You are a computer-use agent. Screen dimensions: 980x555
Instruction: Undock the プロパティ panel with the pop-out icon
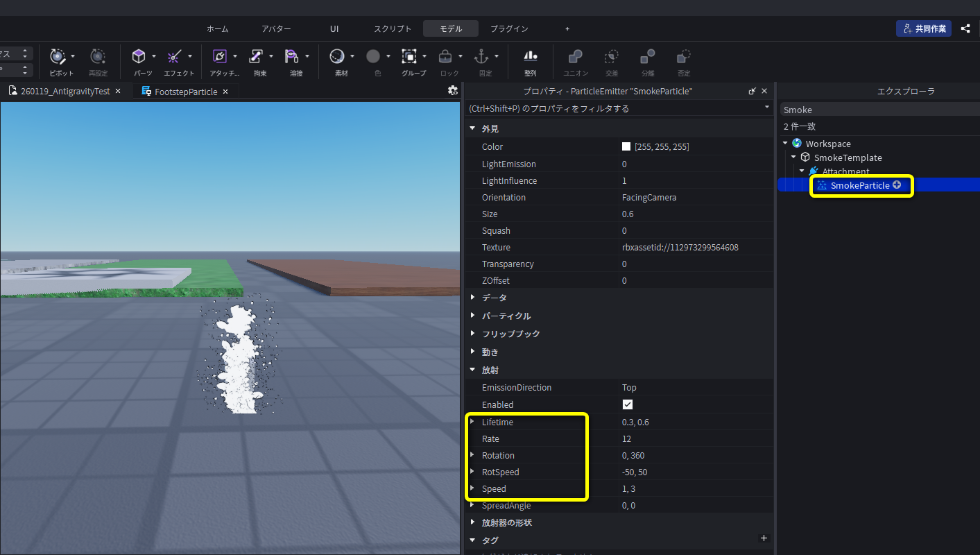[753, 91]
